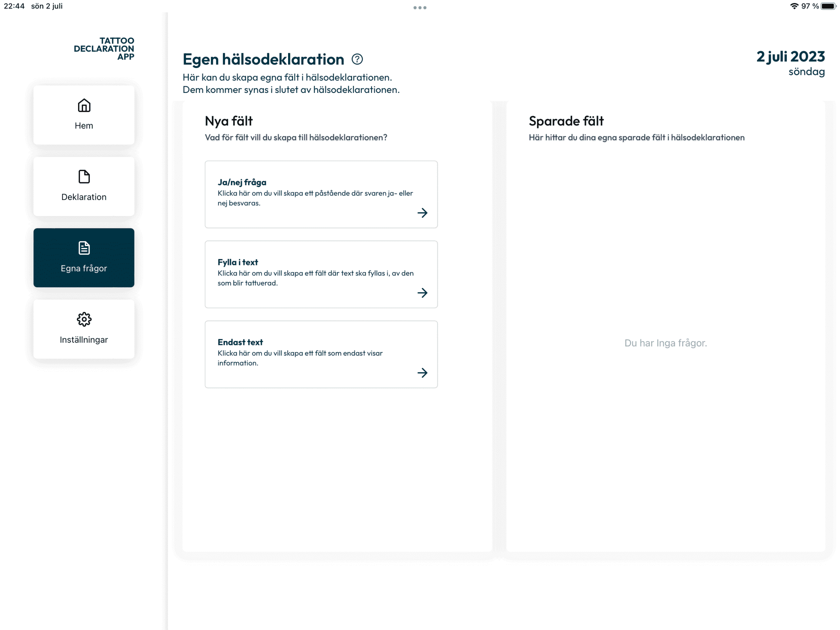Select Egna frågor menu label
This screenshot has height=630, width=840.
[x=84, y=268]
